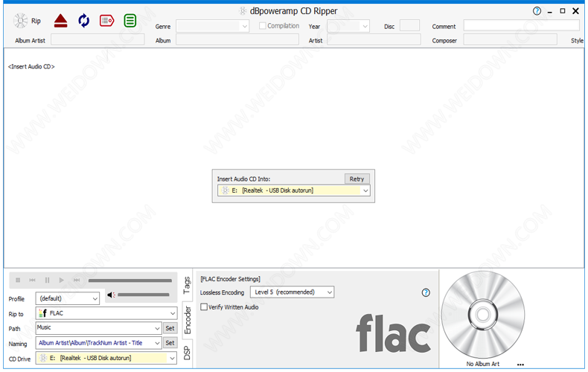This screenshot has height=372, width=588.
Task: Open metadata tag icon in toolbar
Action: (107, 21)
